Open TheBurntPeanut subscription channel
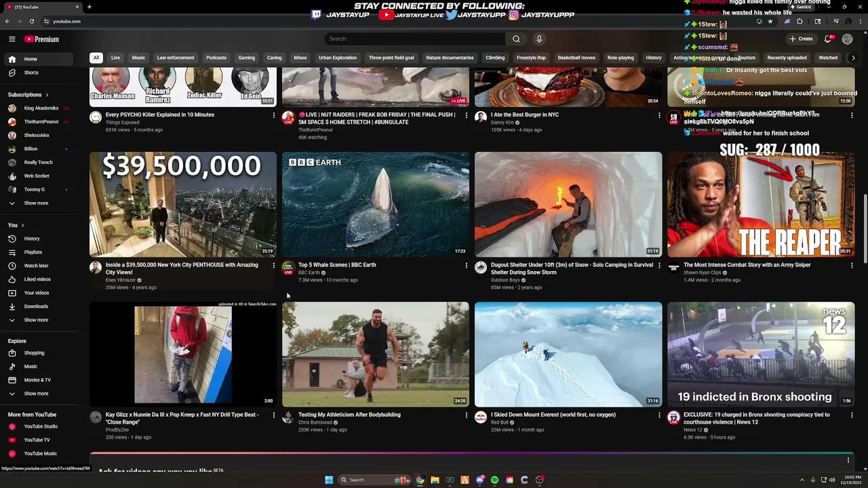Viewport: 868px width, 488px height. pyautogui.click(x=39, y=122)
